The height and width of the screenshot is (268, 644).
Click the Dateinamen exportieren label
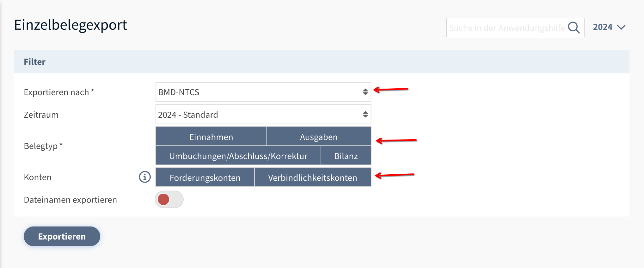pos(71,200)
